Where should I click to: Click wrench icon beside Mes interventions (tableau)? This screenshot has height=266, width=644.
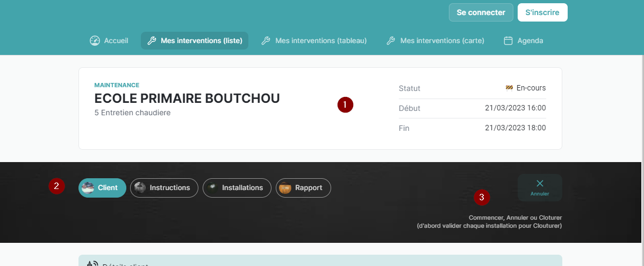266,40
